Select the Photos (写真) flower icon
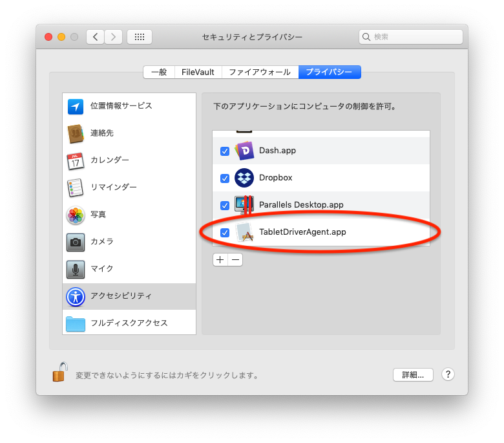The height and width of the screenshot is (443, 504). pyautogui.click(x=76, y=215)
